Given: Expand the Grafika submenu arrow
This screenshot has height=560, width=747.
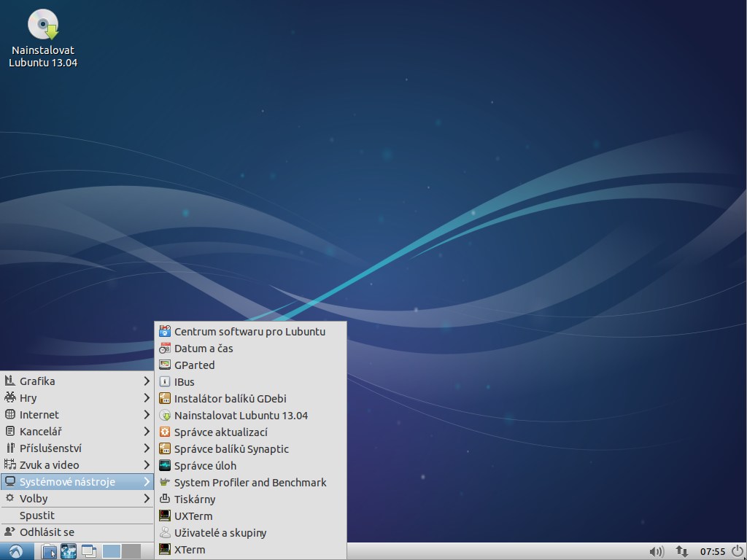Looking at the screenshot, I should click(147, 381).
